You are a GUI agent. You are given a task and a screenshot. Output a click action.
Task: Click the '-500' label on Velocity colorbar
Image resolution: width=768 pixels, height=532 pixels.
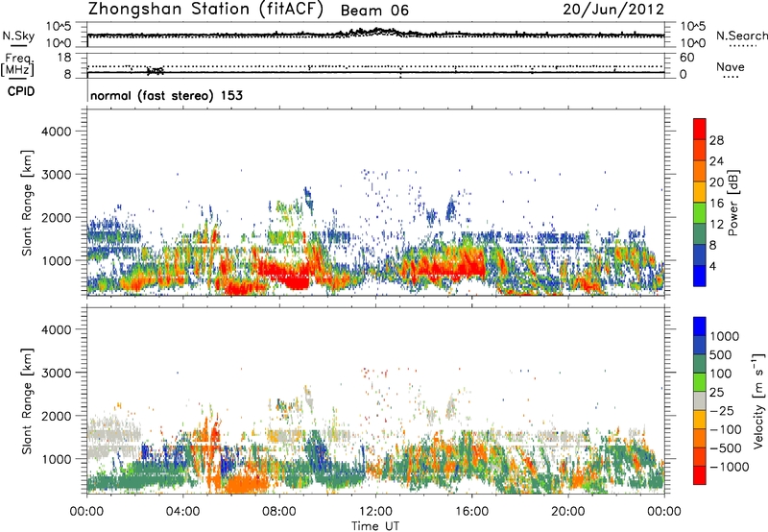pos(726,448)
